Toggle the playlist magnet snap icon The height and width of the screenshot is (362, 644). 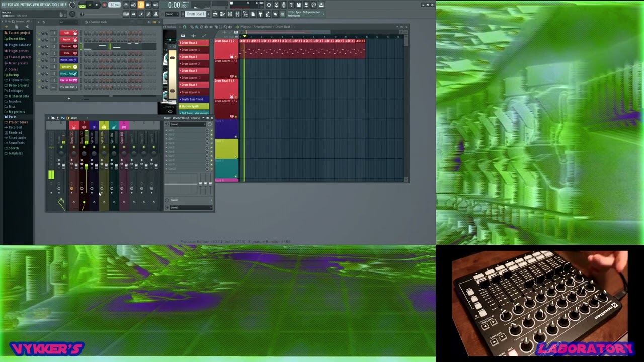(185, 27)
